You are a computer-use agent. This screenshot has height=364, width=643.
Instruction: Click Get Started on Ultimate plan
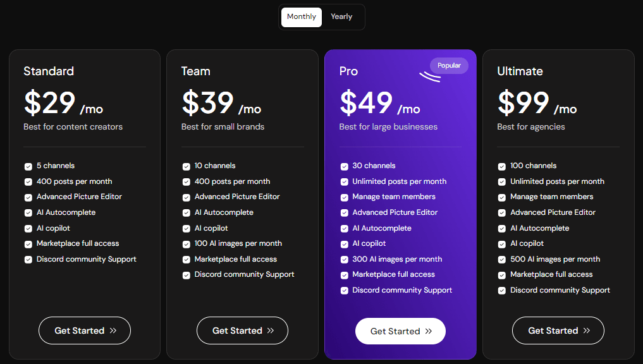[558, 331]
